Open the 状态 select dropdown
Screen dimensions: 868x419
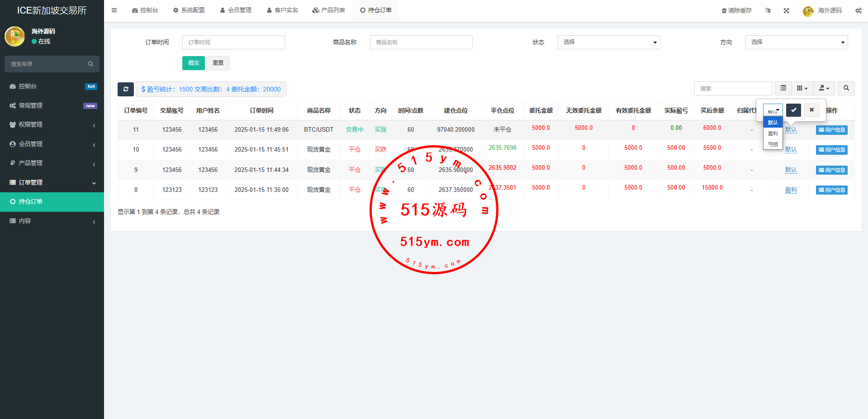point(608,42)
